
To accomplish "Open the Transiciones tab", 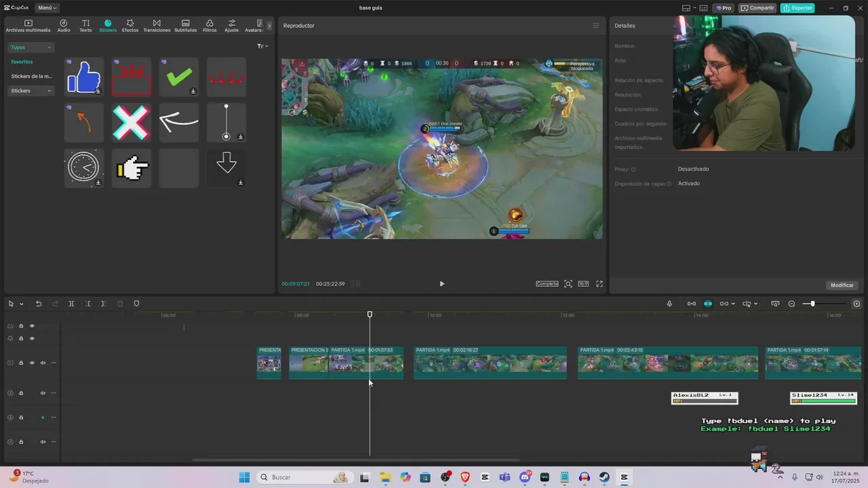I will pos(157,26).
